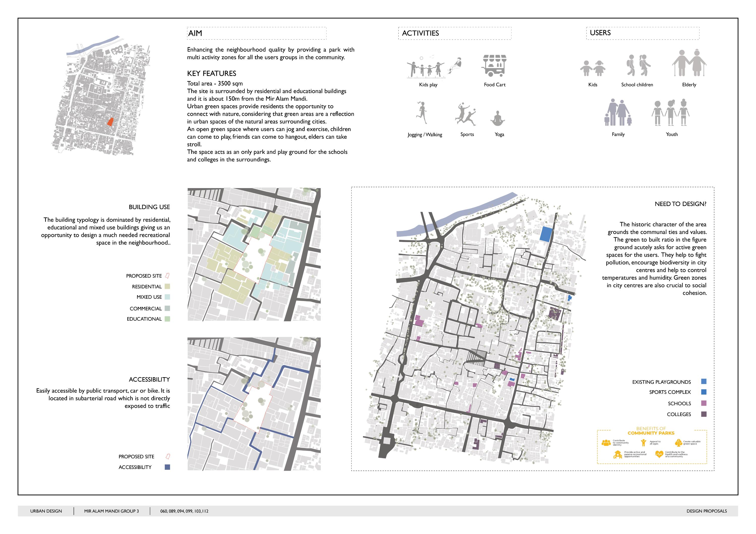Click the AIM heading box
The image size is (756, 534).
(257, 33)
